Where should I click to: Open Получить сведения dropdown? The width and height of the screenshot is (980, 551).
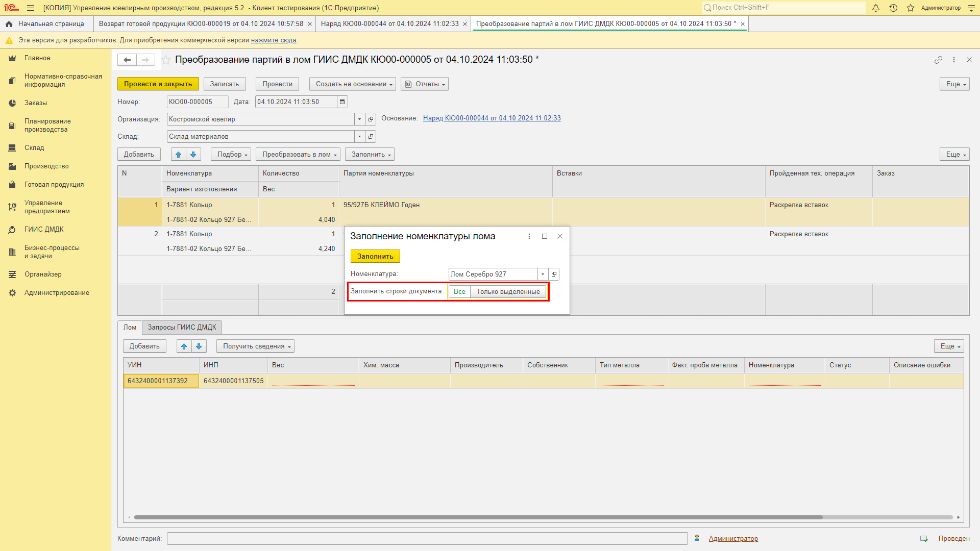[x=256, y=346]
